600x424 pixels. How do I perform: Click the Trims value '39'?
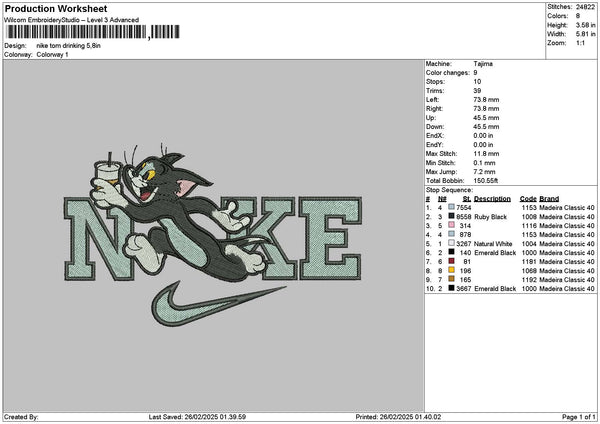(477, 91)
